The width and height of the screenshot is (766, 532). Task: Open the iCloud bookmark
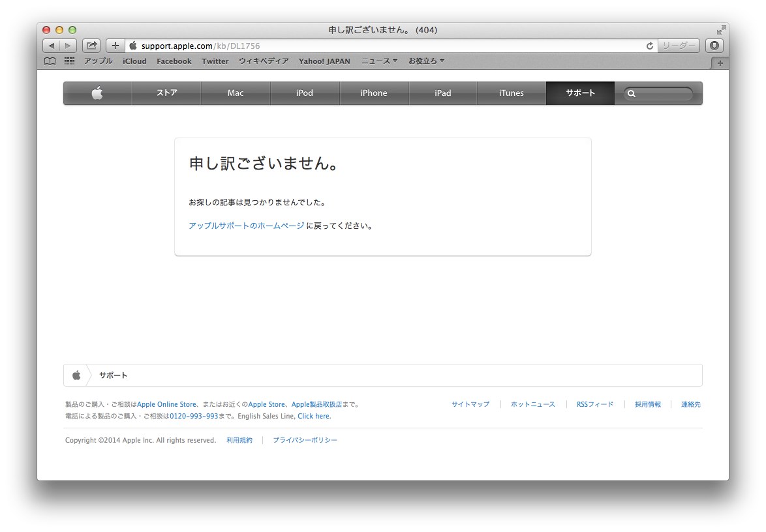[134, 61]
